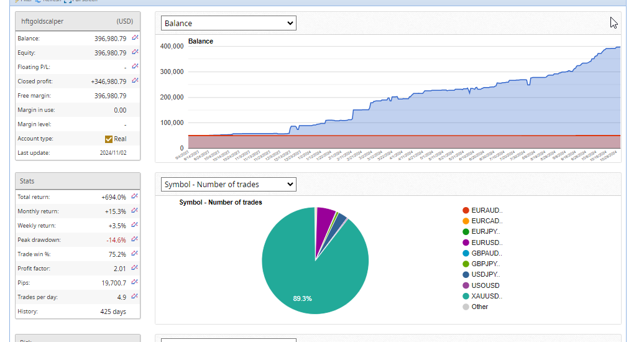Image resolution: width=644 pixels, height=342 pixels.
Task: Click the chart icon beside Peak drawdown
Action: [x=135, y=240]
